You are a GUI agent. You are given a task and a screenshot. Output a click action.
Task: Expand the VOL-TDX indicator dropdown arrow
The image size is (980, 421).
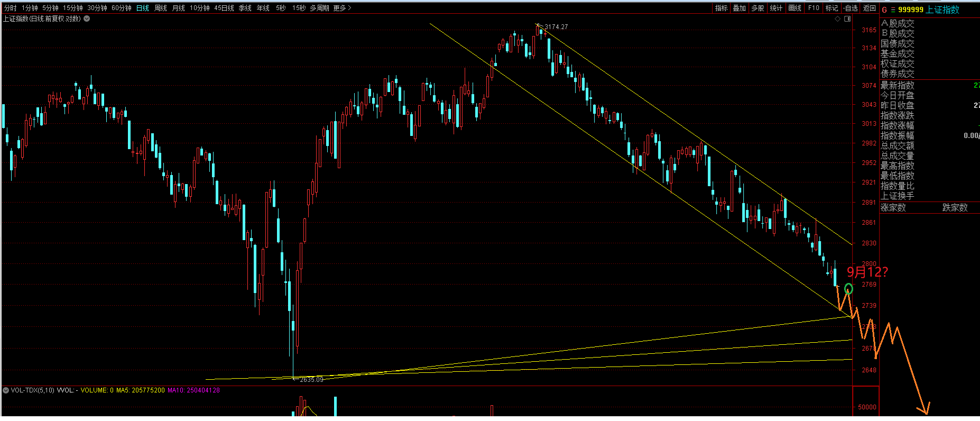pos(6,390)
